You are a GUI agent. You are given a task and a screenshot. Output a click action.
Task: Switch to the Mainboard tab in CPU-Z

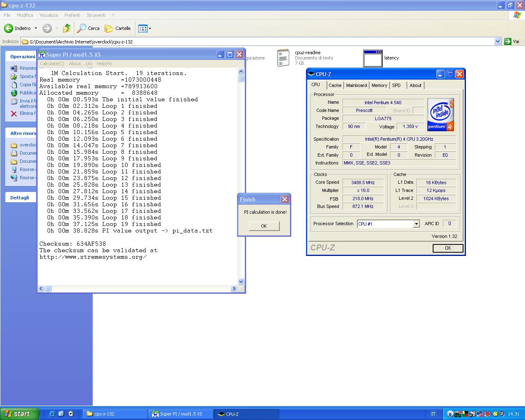click(x=356, y=85)
